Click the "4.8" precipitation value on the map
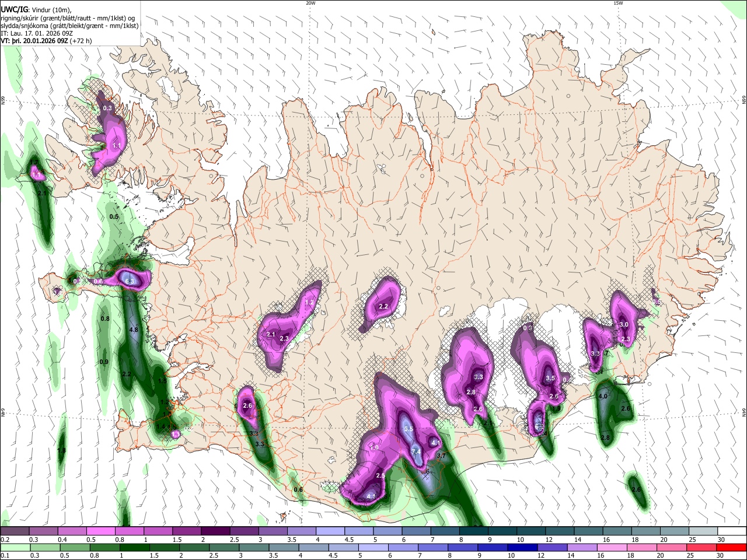The height and width of the screenshot is (560, 747). 133,330
